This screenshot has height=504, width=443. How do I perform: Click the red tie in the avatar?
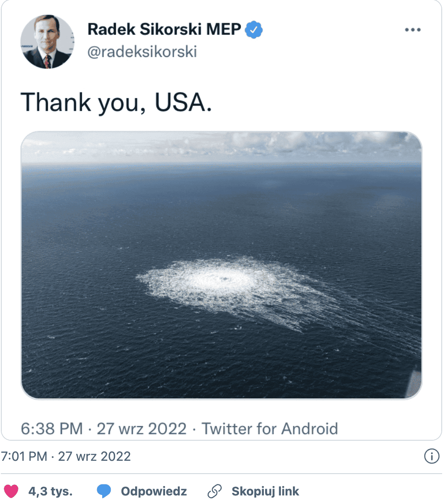coord(47,62)
